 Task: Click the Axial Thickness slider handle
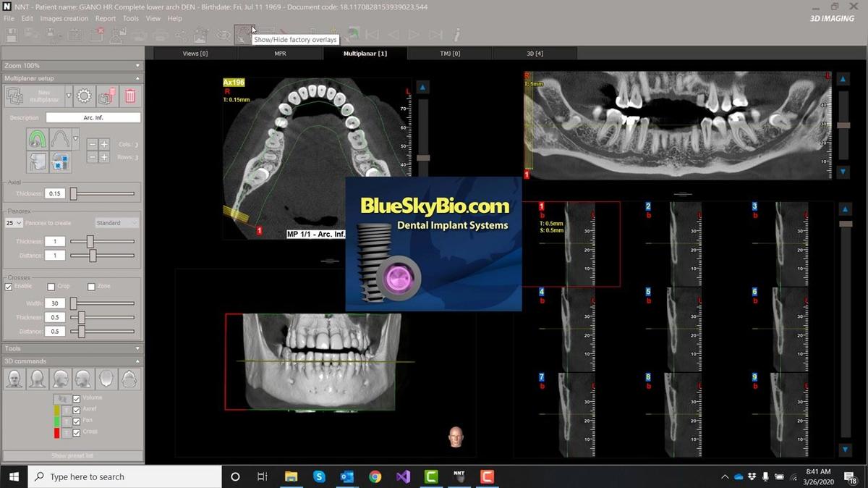click(x=74, y=194)
